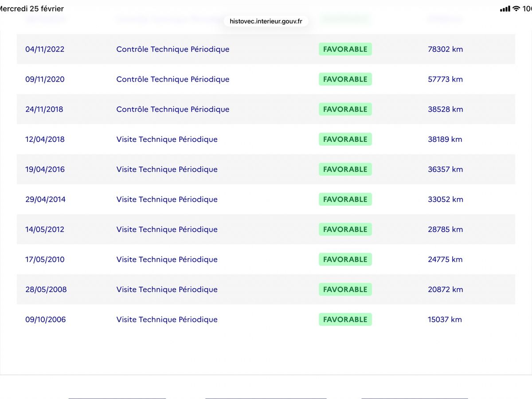Click Contrôle Technique Périodique on 24/11/2018
The width and height of the screenshot is (532, 399).
[173, 110]
